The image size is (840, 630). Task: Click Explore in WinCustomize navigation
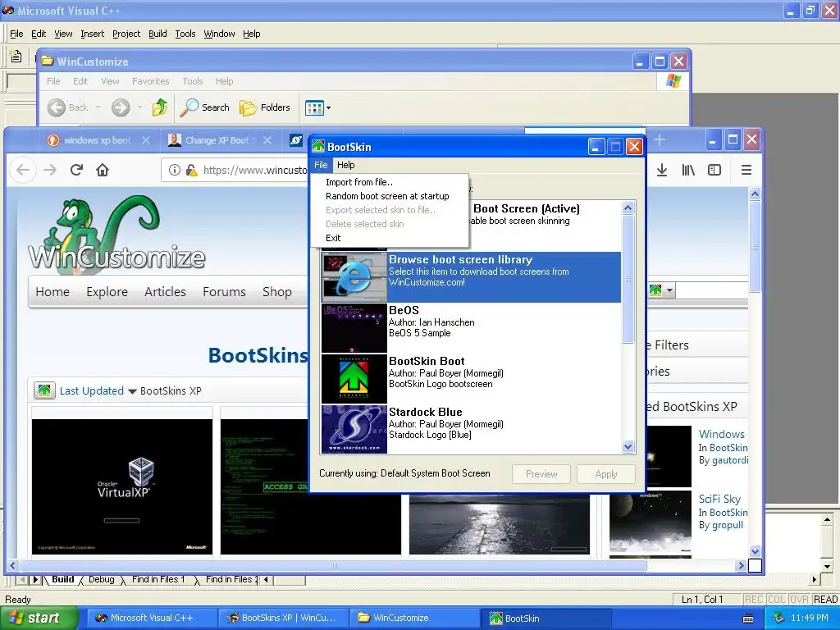coord(107,292)
